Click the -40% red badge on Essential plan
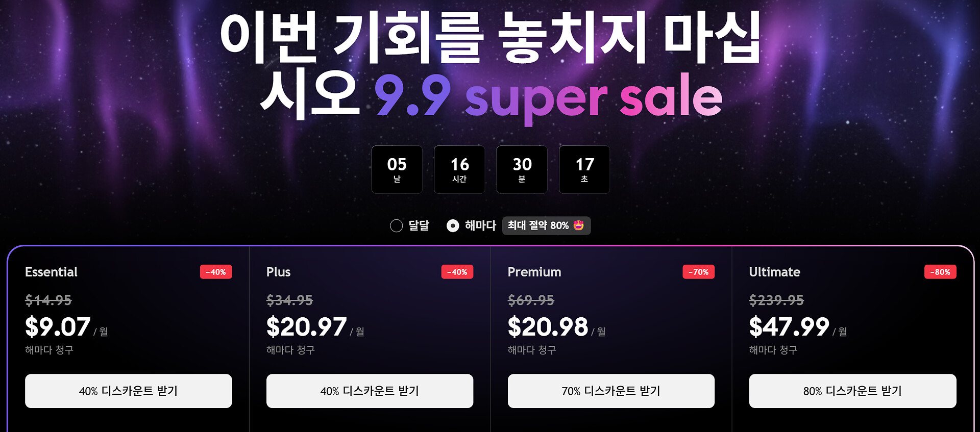Image resolution: width=980 pixels, height=432 pixels. 216,272
